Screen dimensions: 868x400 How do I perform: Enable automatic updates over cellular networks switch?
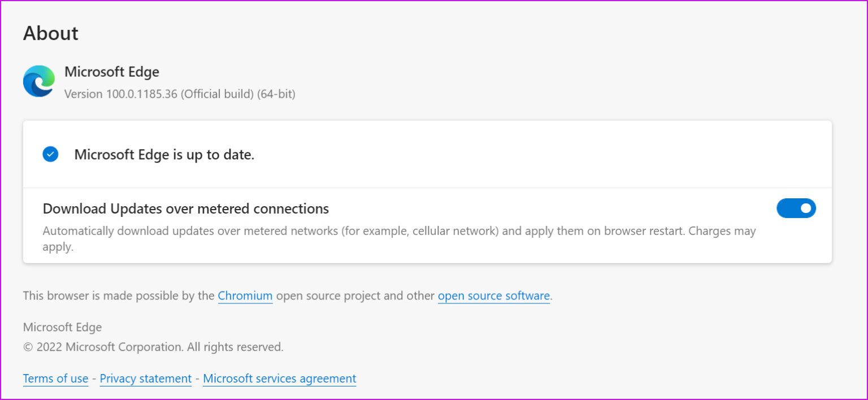tap(796, 208)
